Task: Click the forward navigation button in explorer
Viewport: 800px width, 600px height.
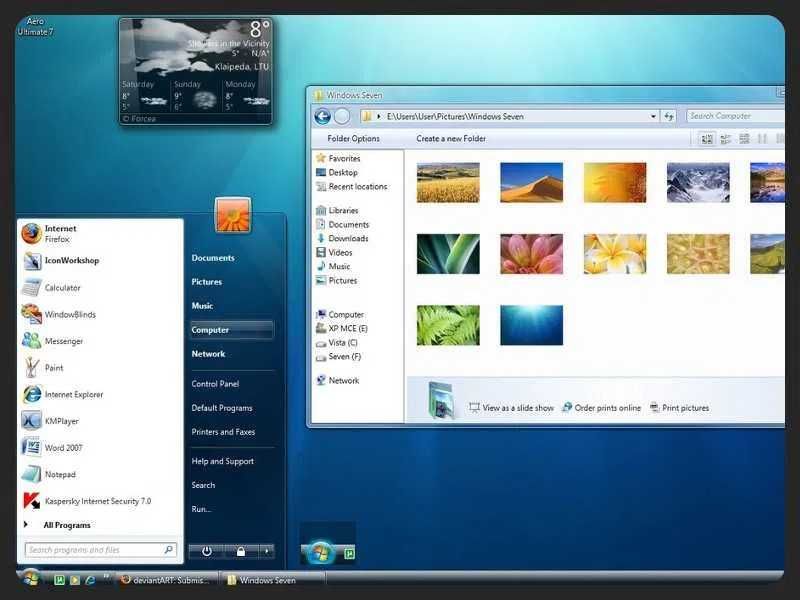Action: pyautogui.click(x=342, y=116)
